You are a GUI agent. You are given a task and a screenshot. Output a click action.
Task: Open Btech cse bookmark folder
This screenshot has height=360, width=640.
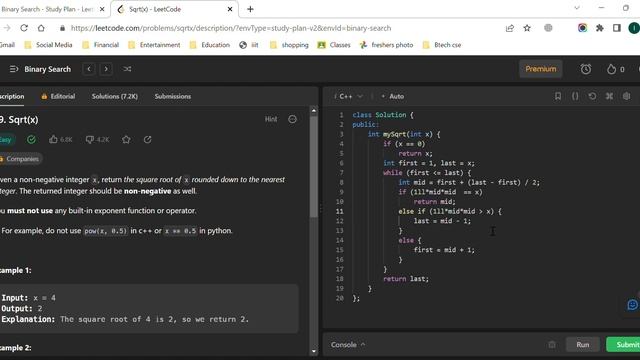(x=442, y=45)
